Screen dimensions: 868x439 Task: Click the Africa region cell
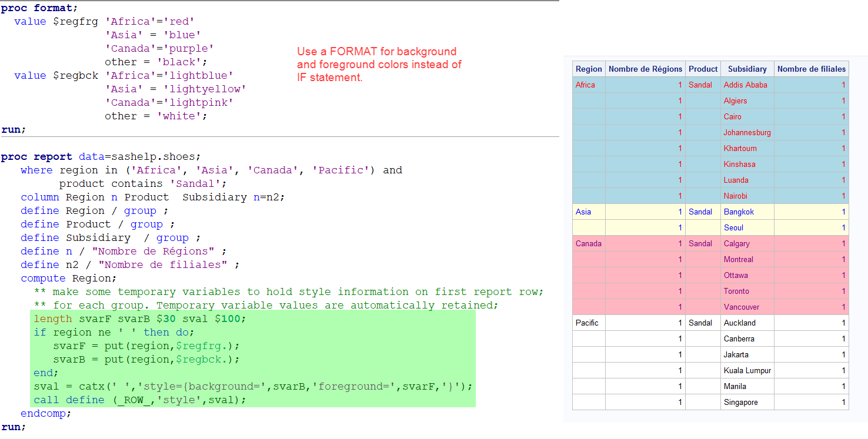tap(585, 85)
